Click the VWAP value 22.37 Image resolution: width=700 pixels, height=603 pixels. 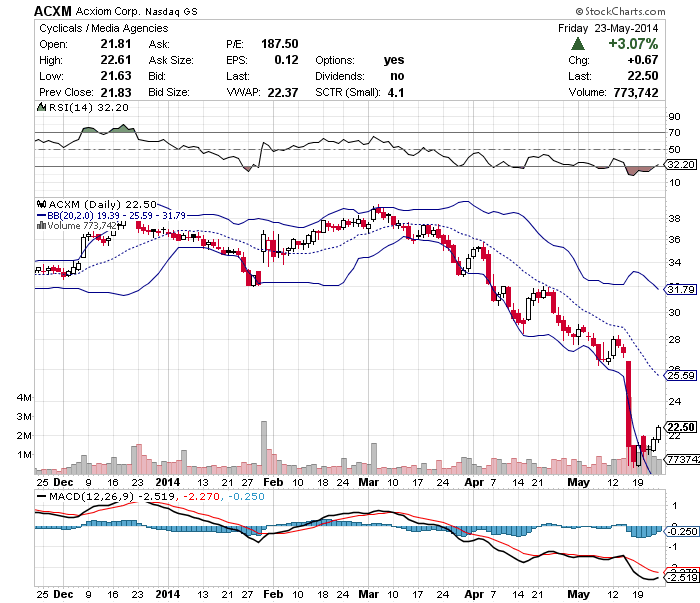click(283, 92)
